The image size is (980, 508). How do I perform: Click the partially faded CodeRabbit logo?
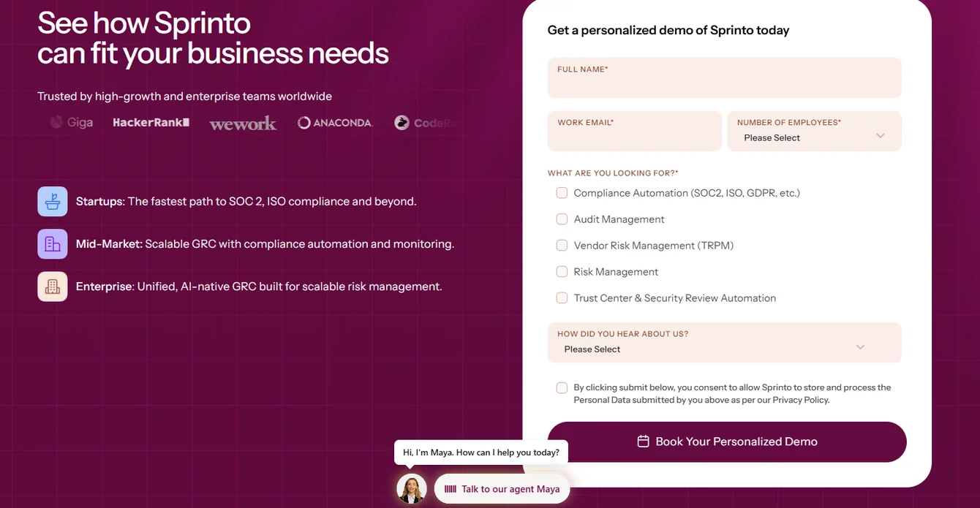tap(426, 123)
